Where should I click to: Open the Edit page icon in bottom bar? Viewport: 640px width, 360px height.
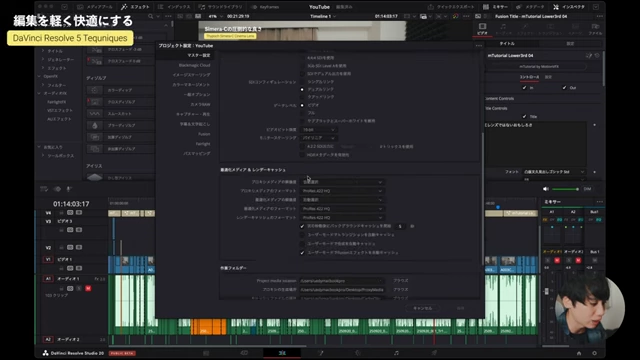[x=282, y=353]
